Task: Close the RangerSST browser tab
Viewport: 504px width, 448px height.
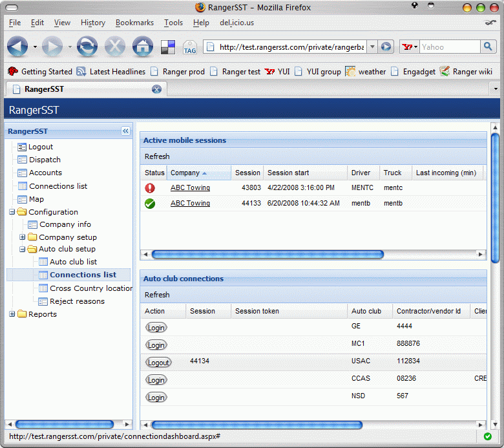Action: (x=156, y=89)
